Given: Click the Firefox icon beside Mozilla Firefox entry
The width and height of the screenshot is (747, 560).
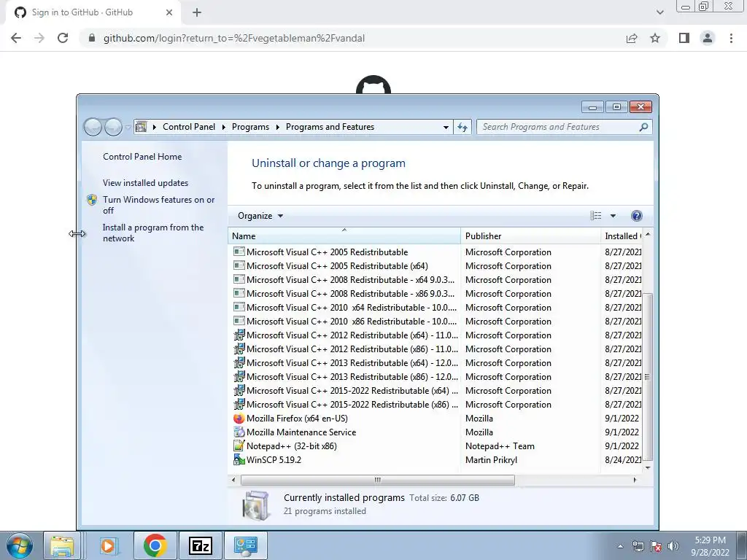Looking at the screenshot, I should (x=239, y=418).
